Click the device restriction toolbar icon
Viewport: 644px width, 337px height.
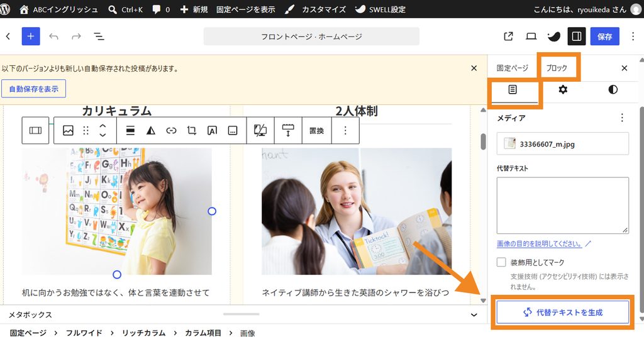click(x=260, y=131)
